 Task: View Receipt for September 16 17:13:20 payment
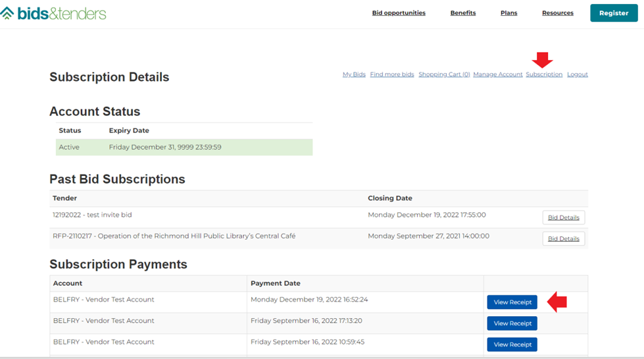click(x=512, y=323)
